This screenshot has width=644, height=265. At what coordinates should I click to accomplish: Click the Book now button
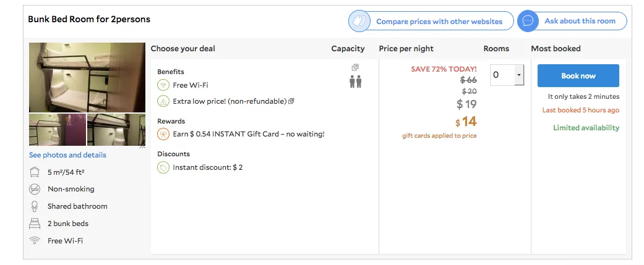pyautogui.click(x=578, y=75)
